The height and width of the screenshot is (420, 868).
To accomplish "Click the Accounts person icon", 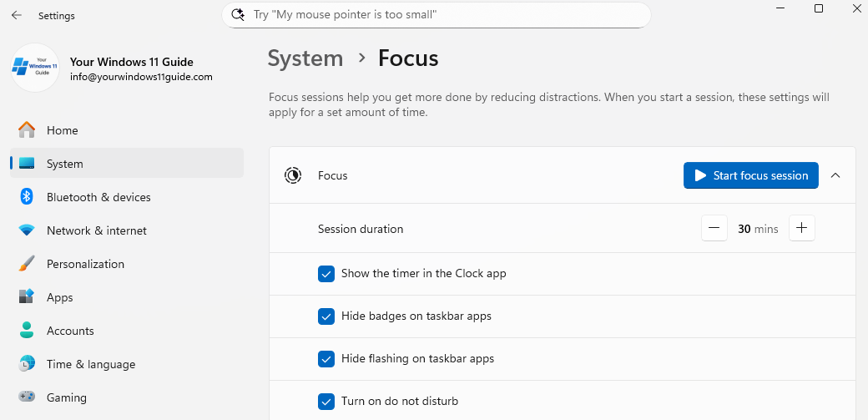I will coord(27,331).
